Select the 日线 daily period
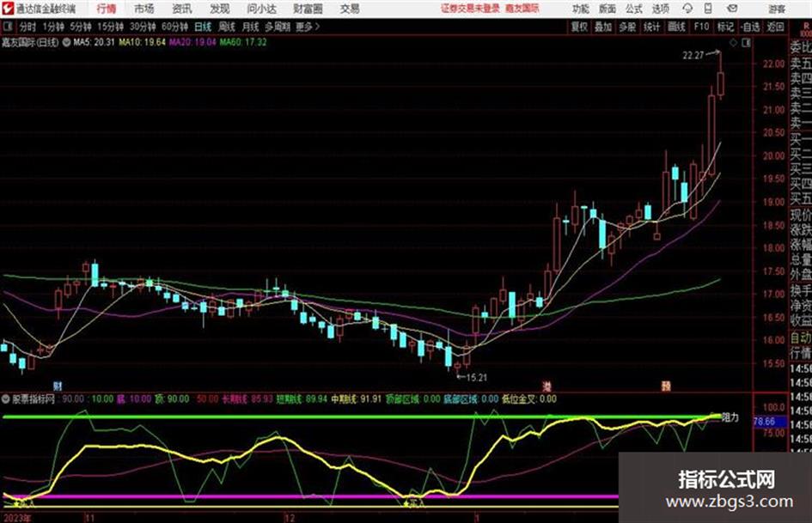 pos(203,27)
